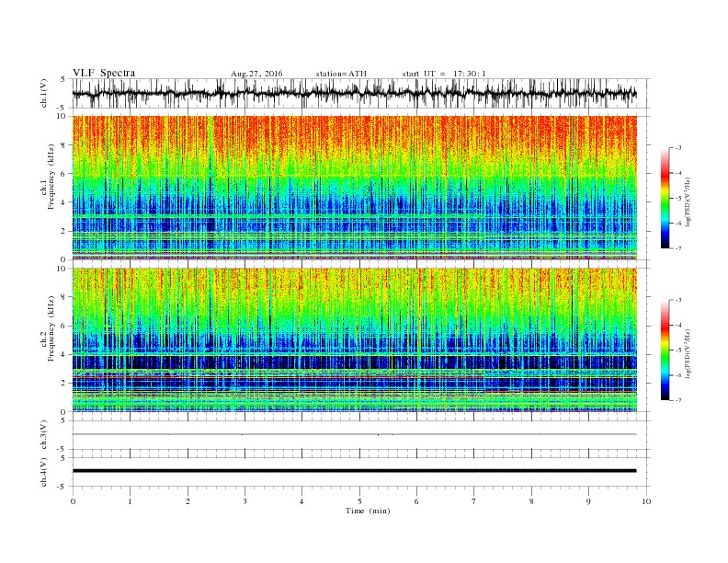Click the ch.1 spectrogram color scale bar

[x=665, y=198]
